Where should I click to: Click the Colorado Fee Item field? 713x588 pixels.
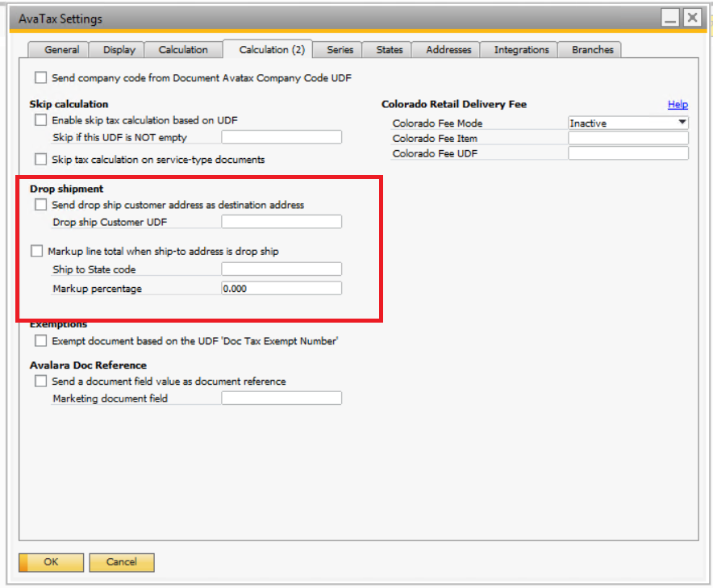(x=628, y=138)
